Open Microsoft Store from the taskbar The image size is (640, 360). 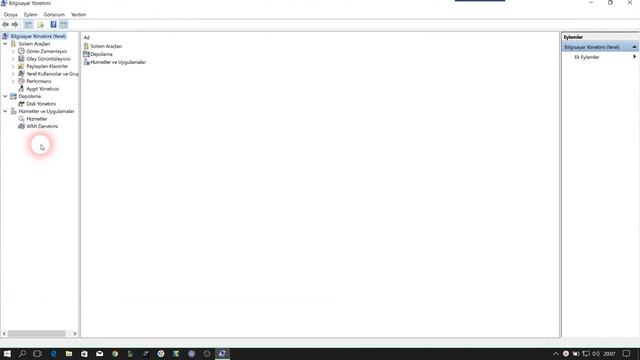tap(84, 354)
